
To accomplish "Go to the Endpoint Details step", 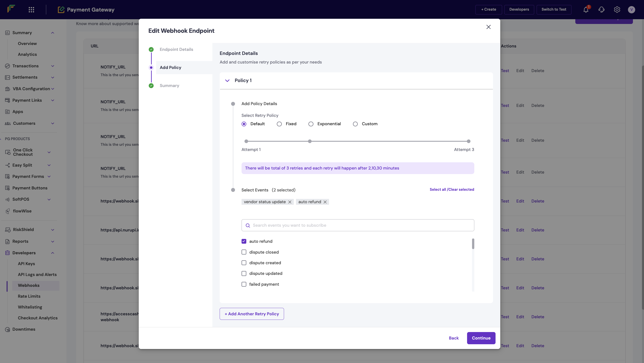I will pyautogui.click(x=176, y=49).
